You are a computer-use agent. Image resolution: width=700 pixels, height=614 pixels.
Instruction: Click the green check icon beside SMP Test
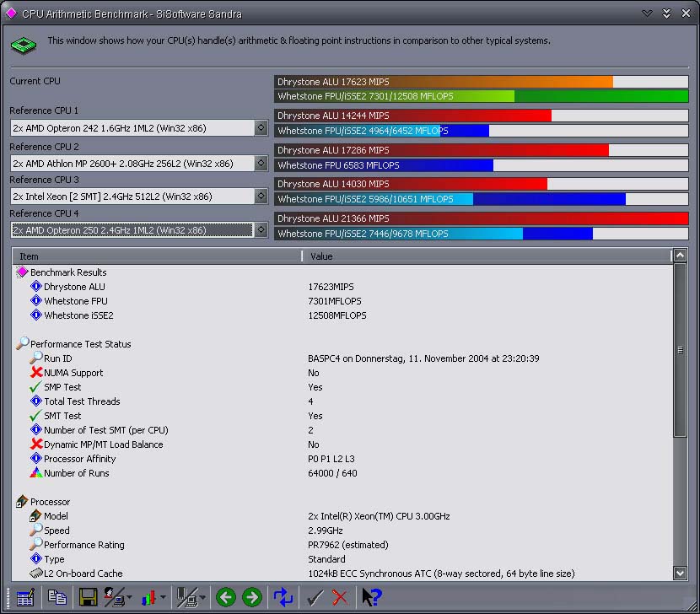point(35,387)
